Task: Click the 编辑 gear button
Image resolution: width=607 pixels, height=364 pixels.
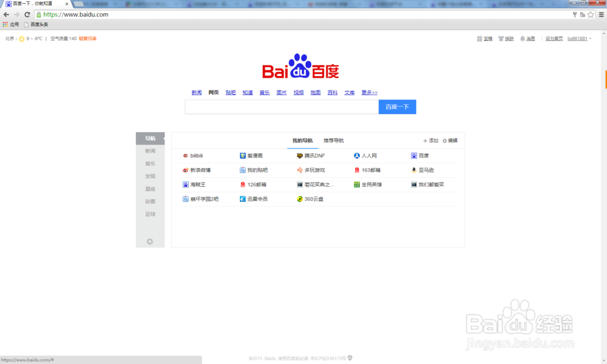Action: pos(450,141)
